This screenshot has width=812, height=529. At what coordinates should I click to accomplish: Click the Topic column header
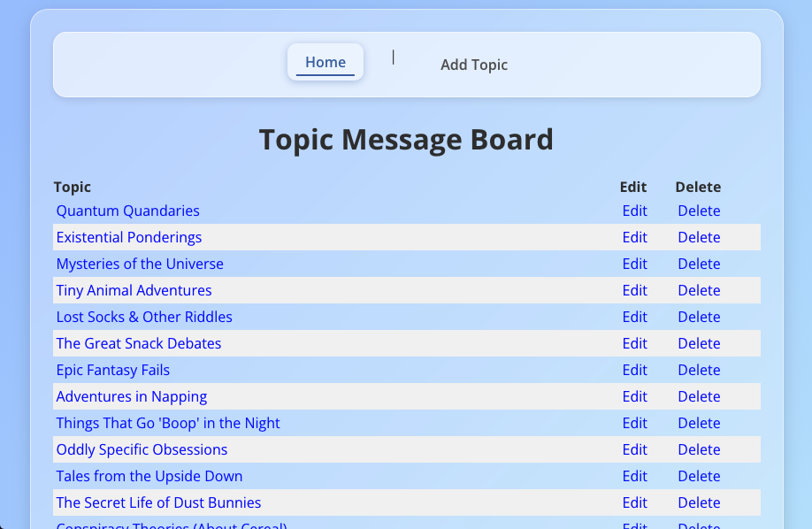click(73, 187)
